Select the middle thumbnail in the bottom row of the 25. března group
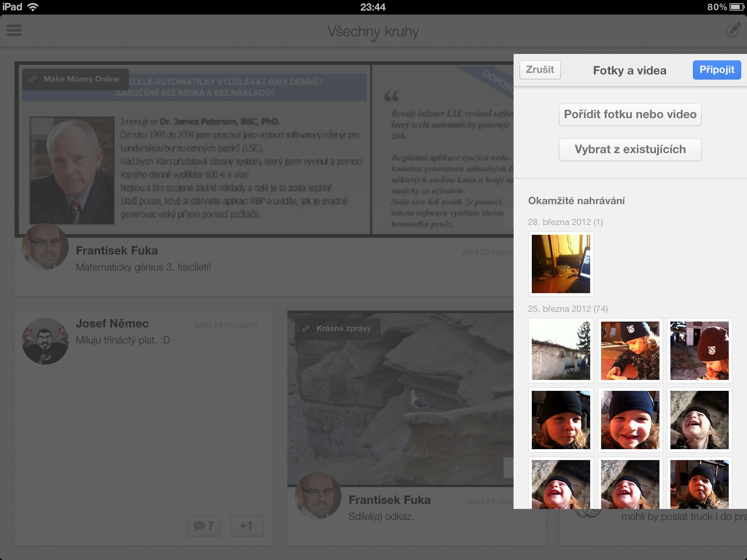 pos(630,483)
